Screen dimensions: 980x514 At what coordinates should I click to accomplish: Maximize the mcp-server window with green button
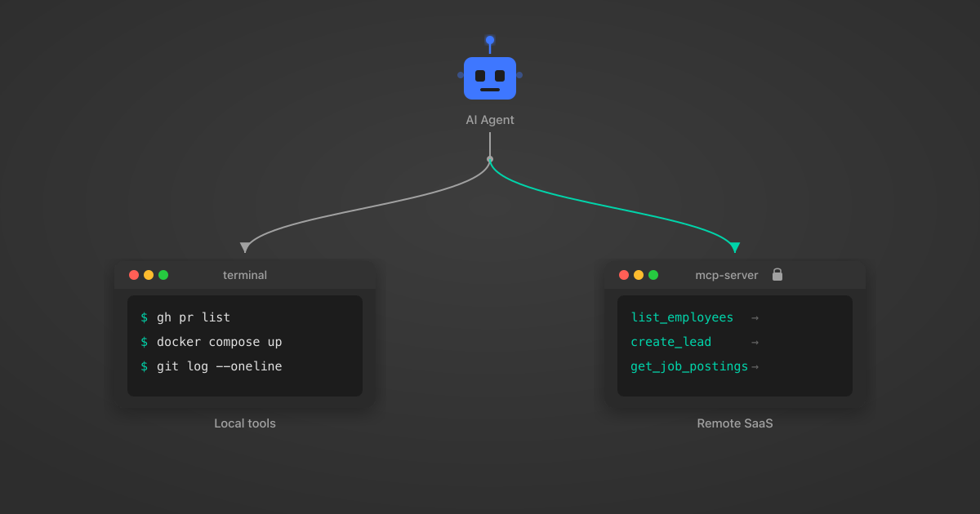pos(653,275)
